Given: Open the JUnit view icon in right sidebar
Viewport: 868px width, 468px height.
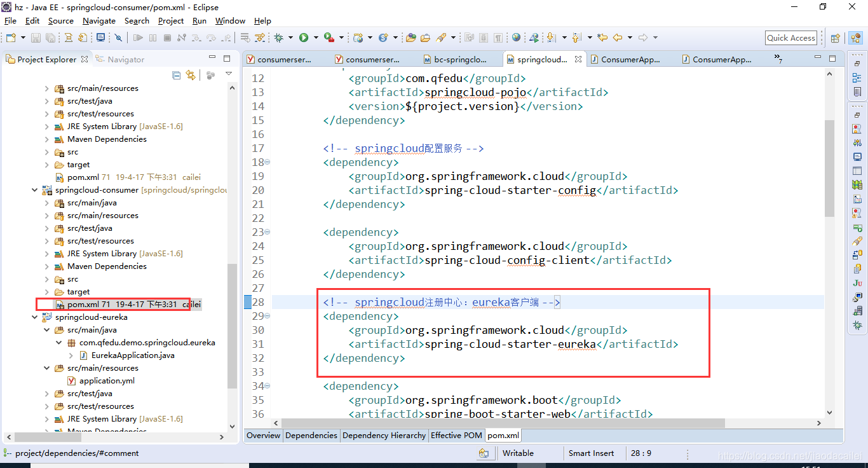Looking at the screenshot, I should click(x=858, y=283).
